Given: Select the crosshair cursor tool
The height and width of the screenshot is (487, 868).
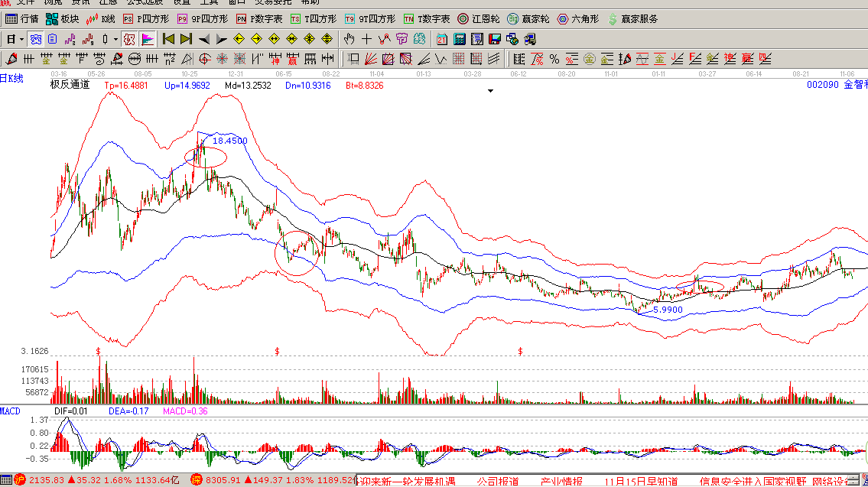Looking at the screenshot, I should [367, 39].
